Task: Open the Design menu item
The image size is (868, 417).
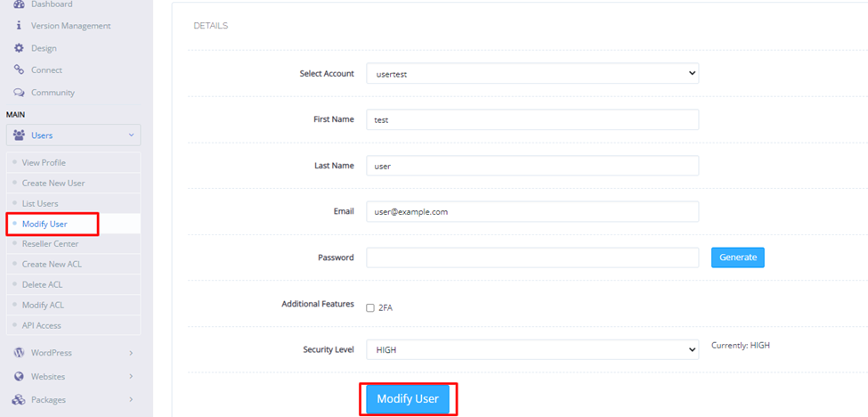Action: [44, 48]
